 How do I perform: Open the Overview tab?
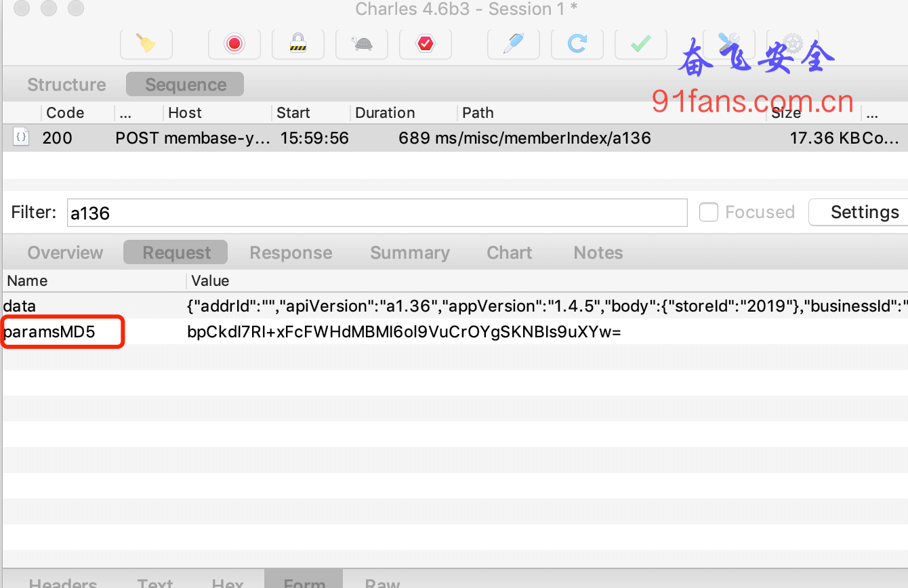[65, 253]
